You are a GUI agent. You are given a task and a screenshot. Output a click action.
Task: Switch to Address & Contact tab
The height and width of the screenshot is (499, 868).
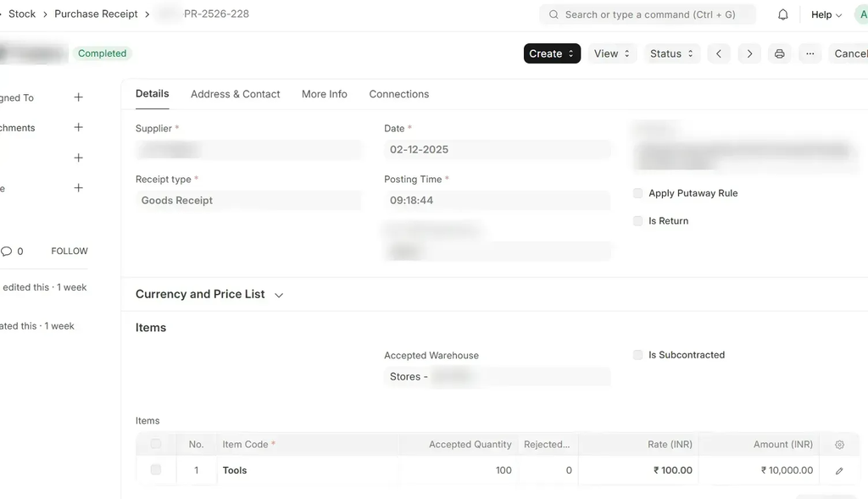tap(235, 94)
